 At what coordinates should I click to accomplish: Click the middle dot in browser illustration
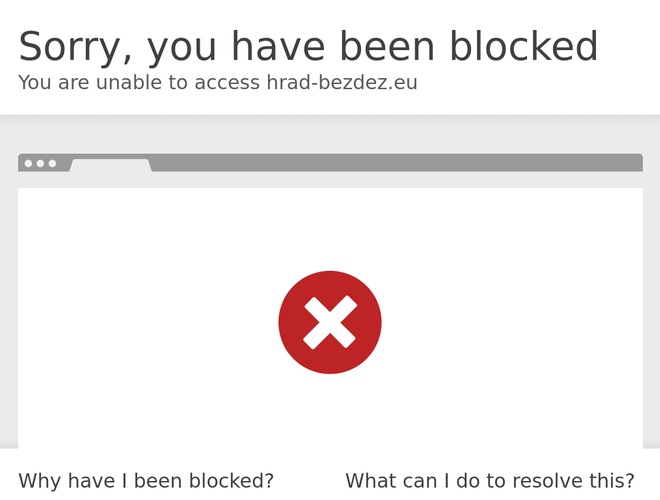point(41,163)
